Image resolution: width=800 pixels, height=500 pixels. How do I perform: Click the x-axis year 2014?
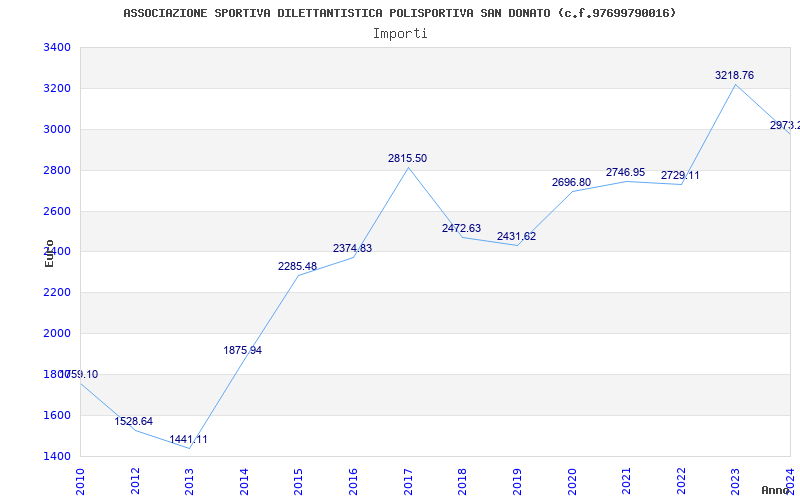pos(244,481)
